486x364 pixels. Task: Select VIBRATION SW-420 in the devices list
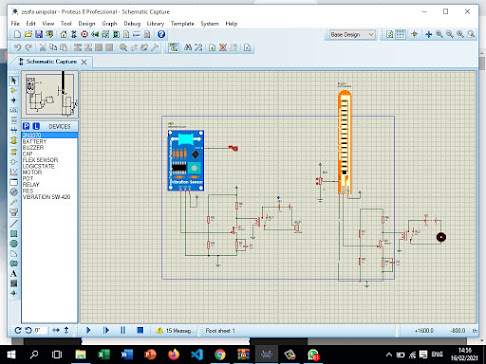(50, 197)
